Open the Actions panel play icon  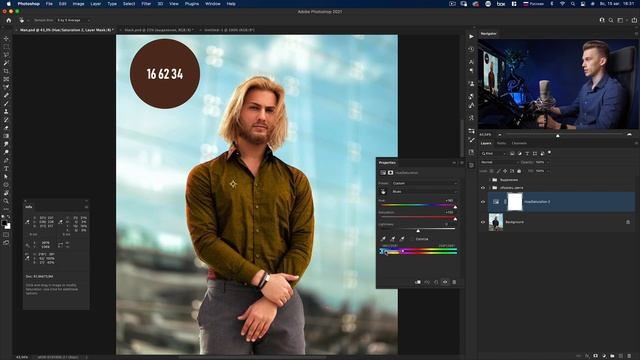coord(471,36)
